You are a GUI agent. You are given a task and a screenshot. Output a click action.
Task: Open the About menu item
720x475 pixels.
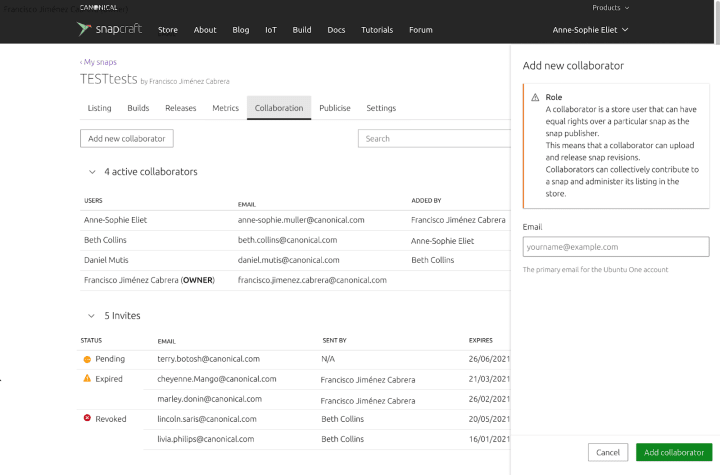tap(205, 30)
